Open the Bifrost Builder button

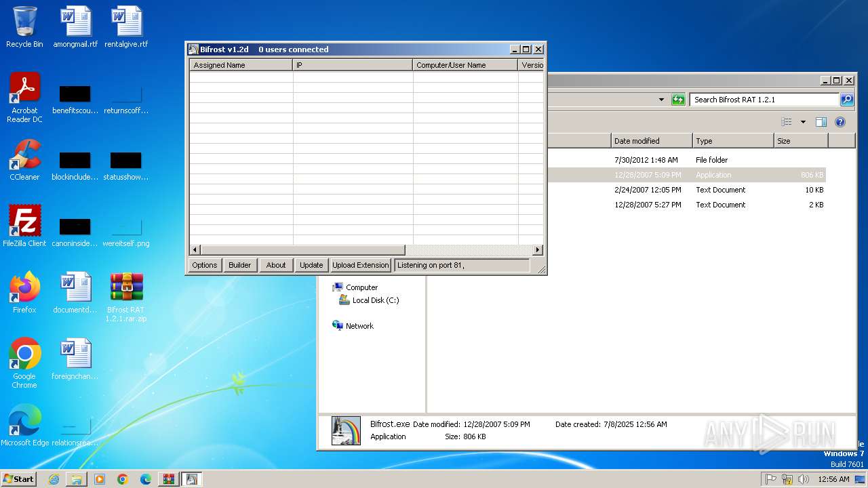(239, 265)
